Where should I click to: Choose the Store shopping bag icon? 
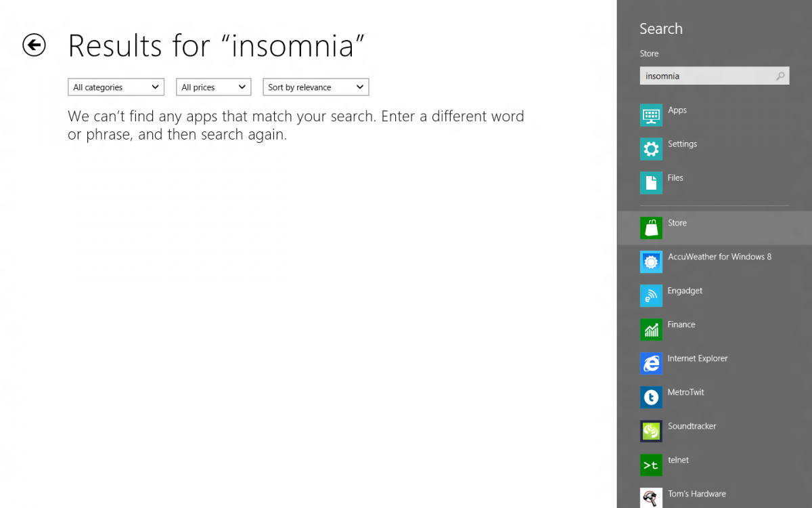pyautogui.click(x=651, y=228)
